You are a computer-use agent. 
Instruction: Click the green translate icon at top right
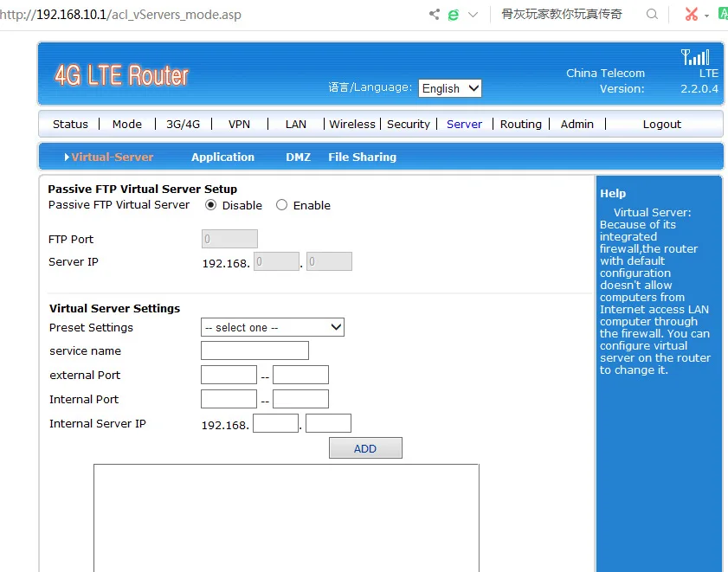click(x=722, y=15)
